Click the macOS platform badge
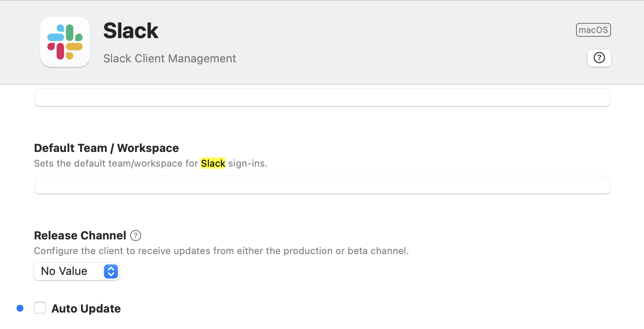The image size is (644, 329). point(593,30)
